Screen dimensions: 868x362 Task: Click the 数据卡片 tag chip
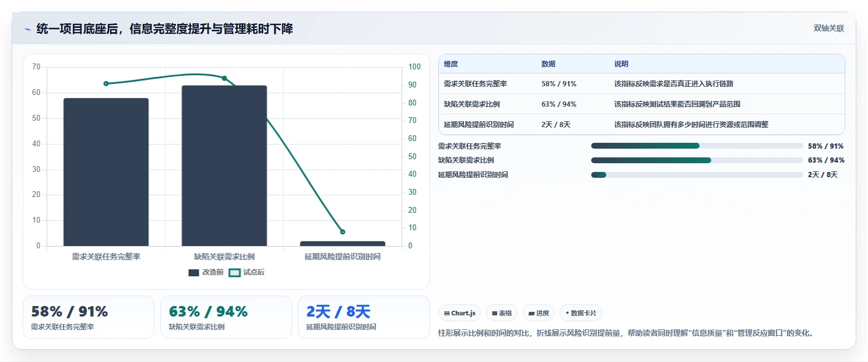click(581, 313)
